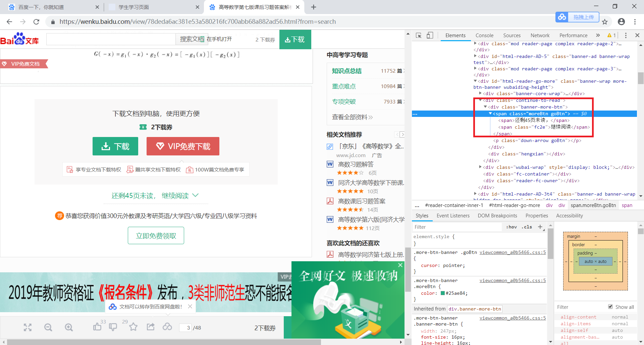Click the red VIP免费下载 button
The width and height of the screenshot is (644, 345).
pyautogui.click(x=183, y=146)
